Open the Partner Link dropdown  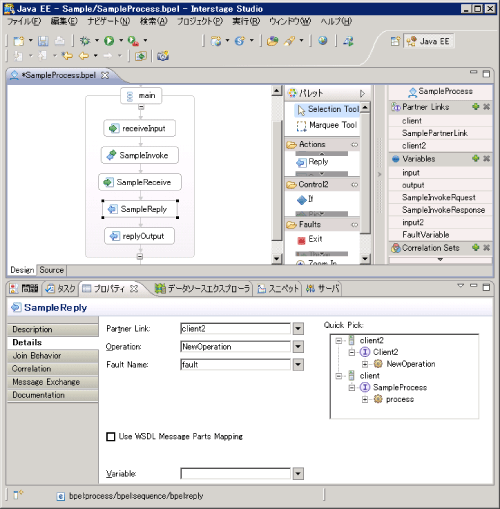click(x=298, y=329)
